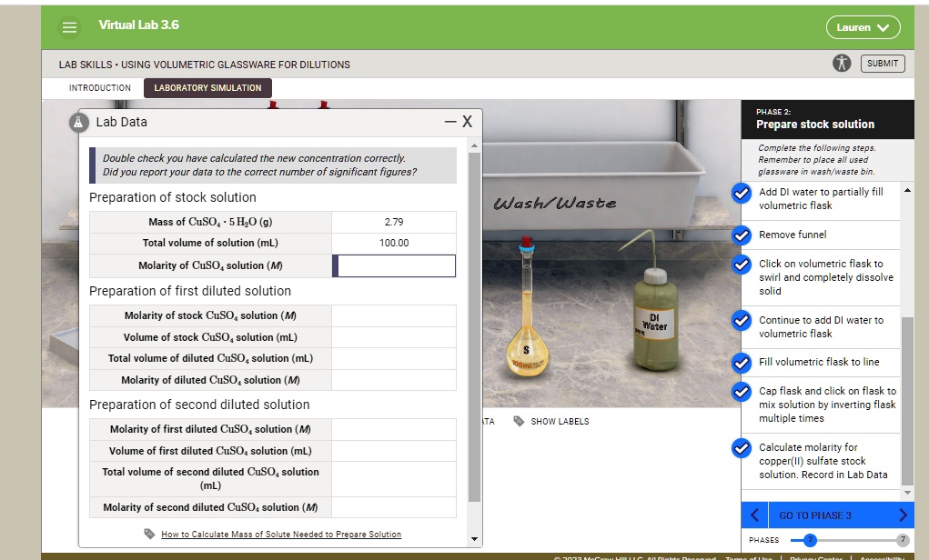This screenshot has height=560, width=929.
Task: Open the Lauren account dropdown
Action: [862, 27]
